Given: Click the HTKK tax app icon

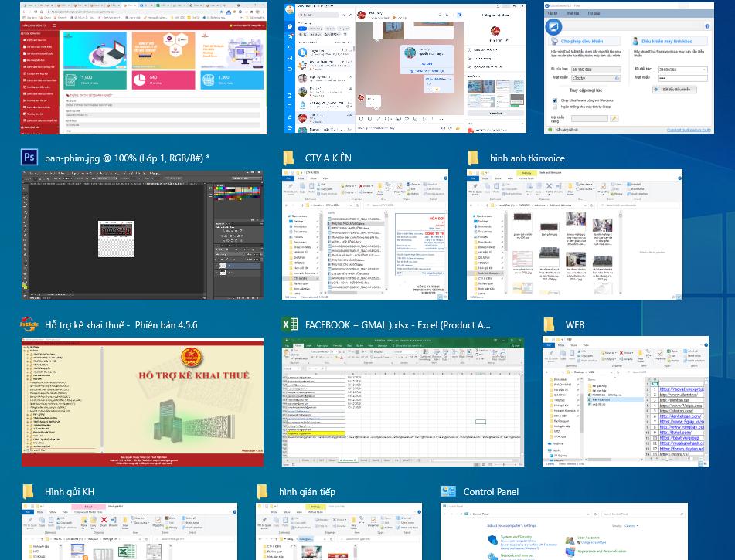Looking at the screenshot, I should (29, 324).
